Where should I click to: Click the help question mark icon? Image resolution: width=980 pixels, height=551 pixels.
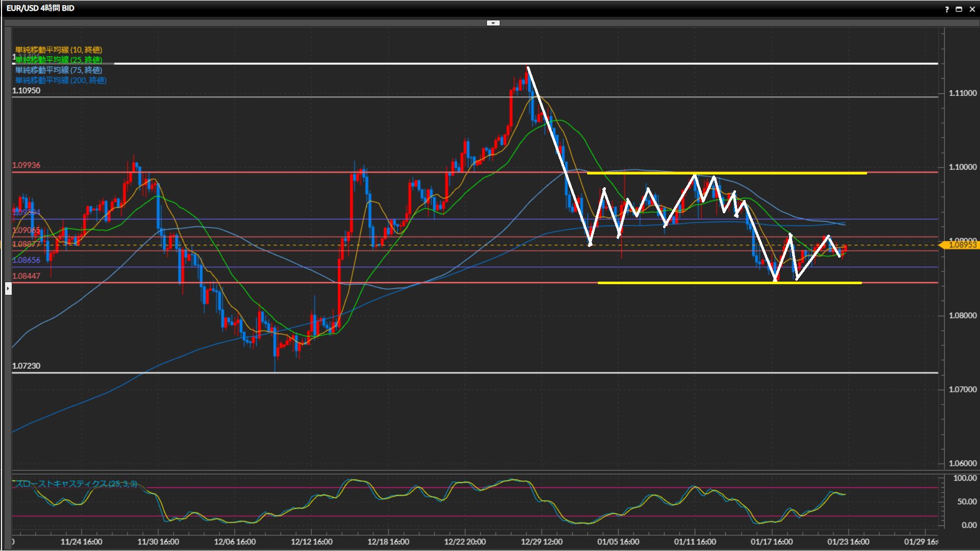(947, 9)
